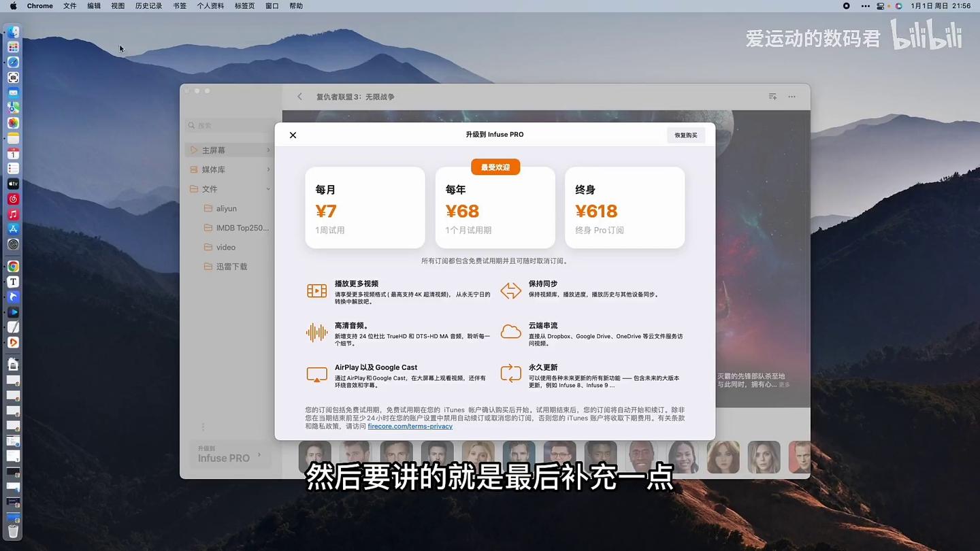980x551 pixels.
Task: Click the refresh icon beside 永久更新
Action: pyautogui.click(x=510, y=373)
